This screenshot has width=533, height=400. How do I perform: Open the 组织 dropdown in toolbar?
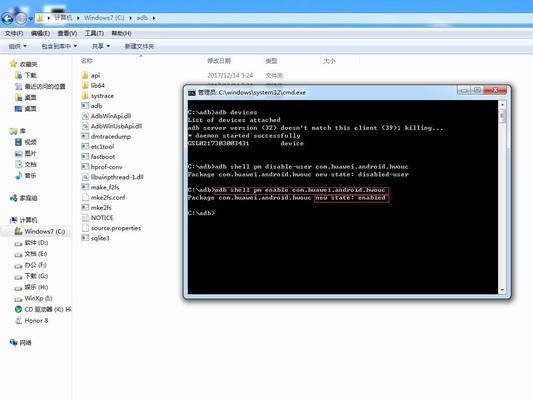pyautogui.click(x=17, y=46)
